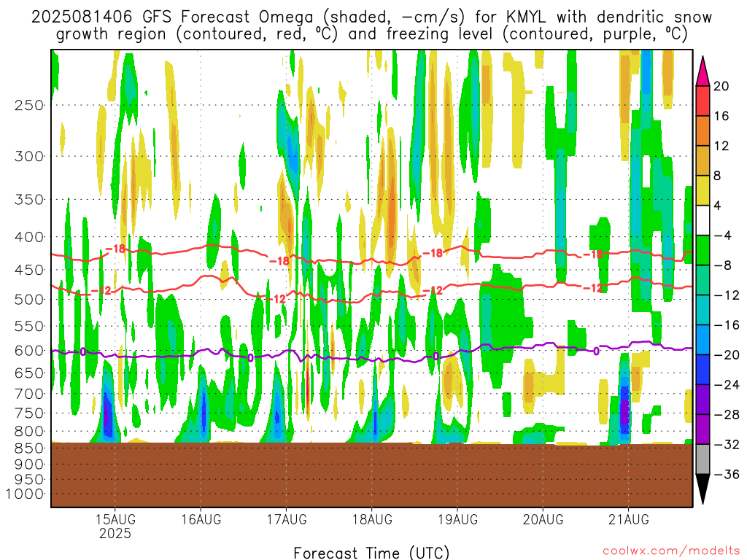Click the colorbar value label -36

click(x=726, y=474)
